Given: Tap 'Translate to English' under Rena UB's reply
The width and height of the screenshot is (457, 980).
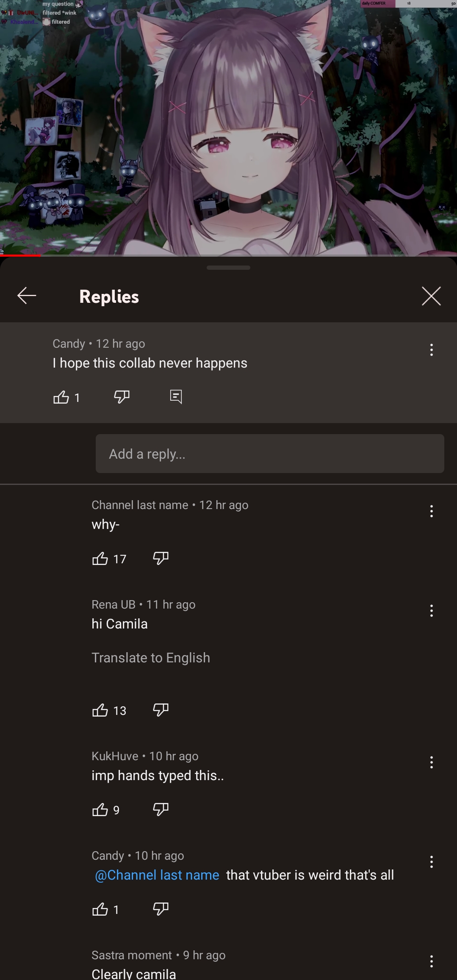Looking at the screenshot, I should coord(151,658).
